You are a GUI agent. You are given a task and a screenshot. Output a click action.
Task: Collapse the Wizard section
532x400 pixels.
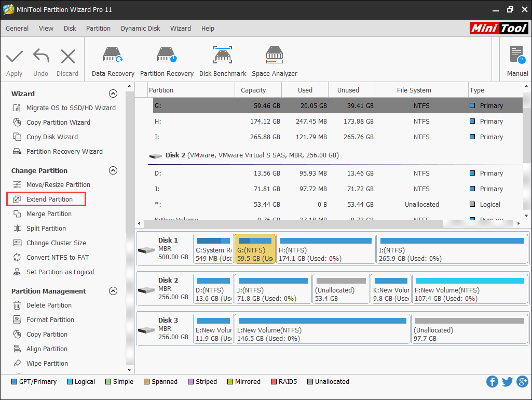coord(113,94)
